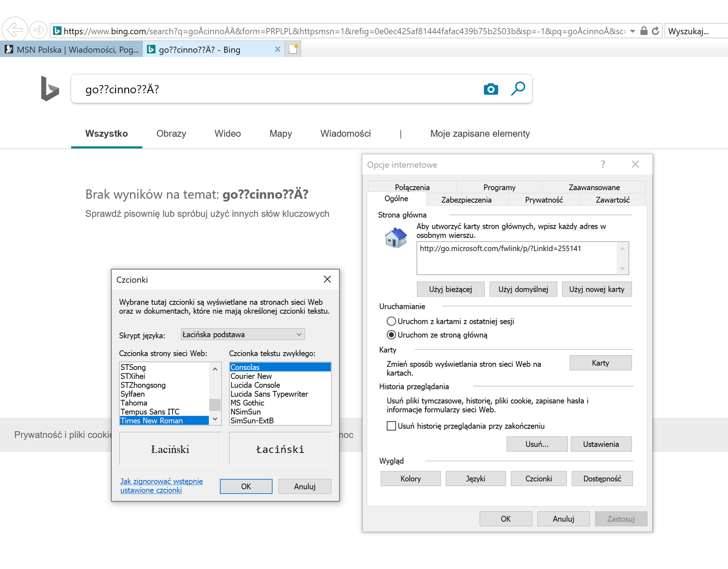Click the Bing logo on the page
The image size is (728, 569).
point(50,89)
